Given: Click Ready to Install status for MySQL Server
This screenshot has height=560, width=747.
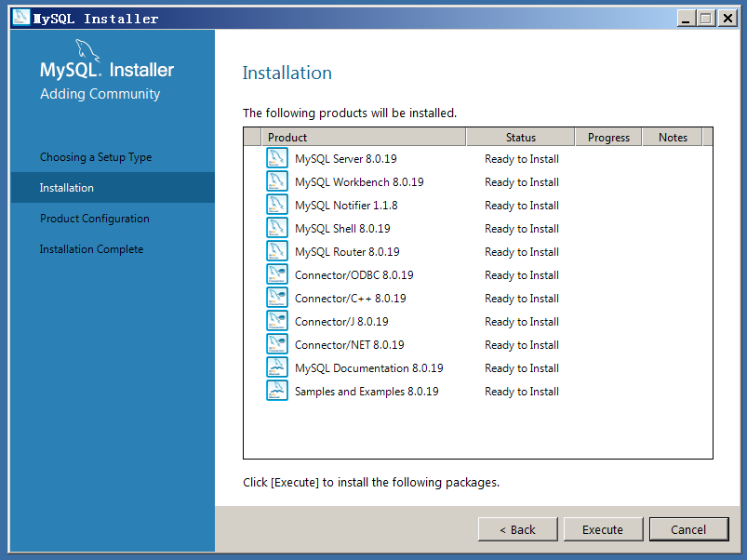Looking at the screenshot, I should tap(522, 159).
